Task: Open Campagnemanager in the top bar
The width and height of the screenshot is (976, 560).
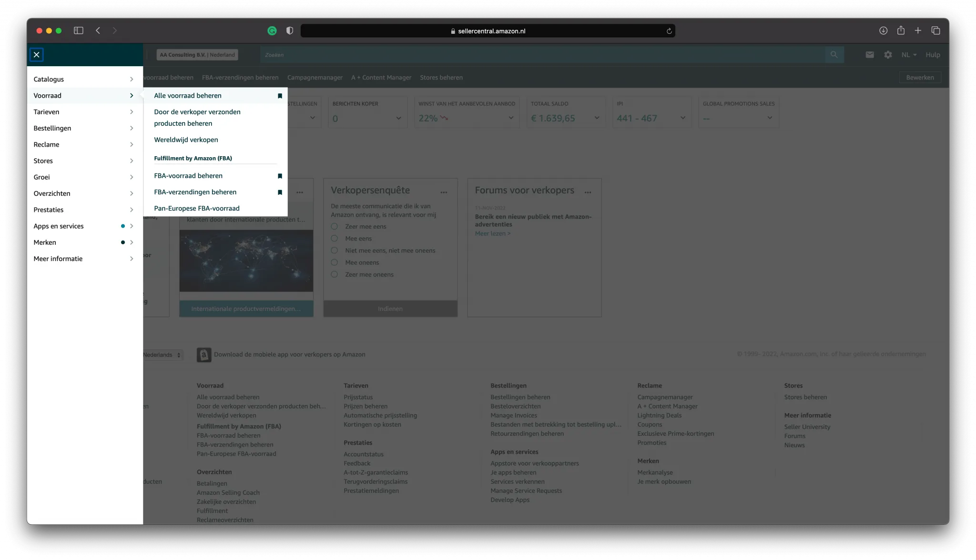Action: point(315,78)
